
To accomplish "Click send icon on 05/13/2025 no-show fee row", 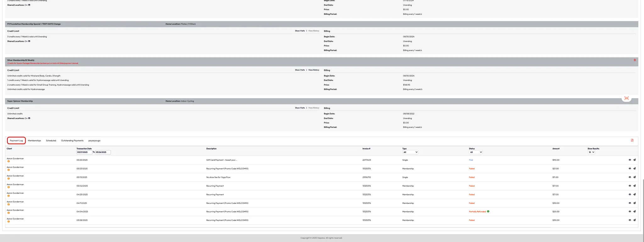I will 634,177.
